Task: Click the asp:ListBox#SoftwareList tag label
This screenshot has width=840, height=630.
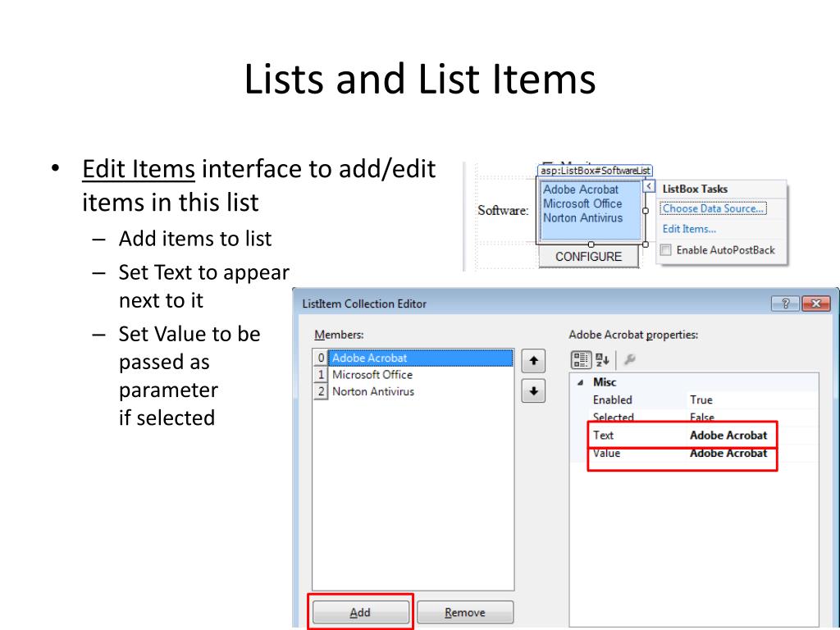Action: (595, 171)
